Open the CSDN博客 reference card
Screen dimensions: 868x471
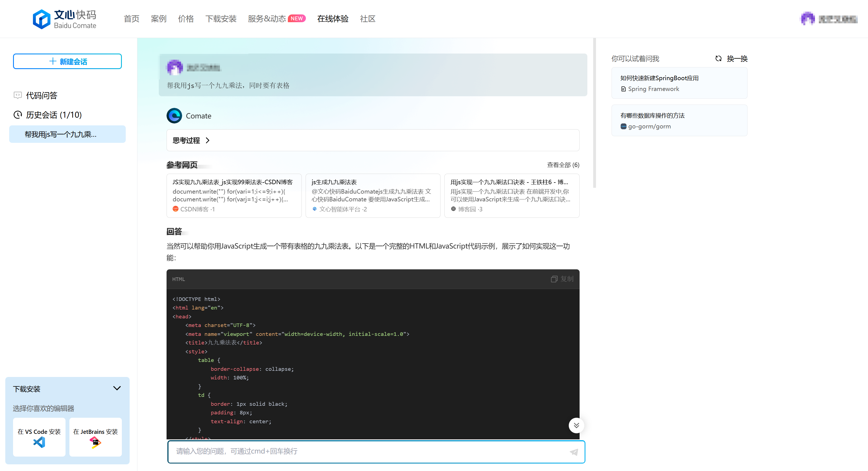(x=234, y=196)
